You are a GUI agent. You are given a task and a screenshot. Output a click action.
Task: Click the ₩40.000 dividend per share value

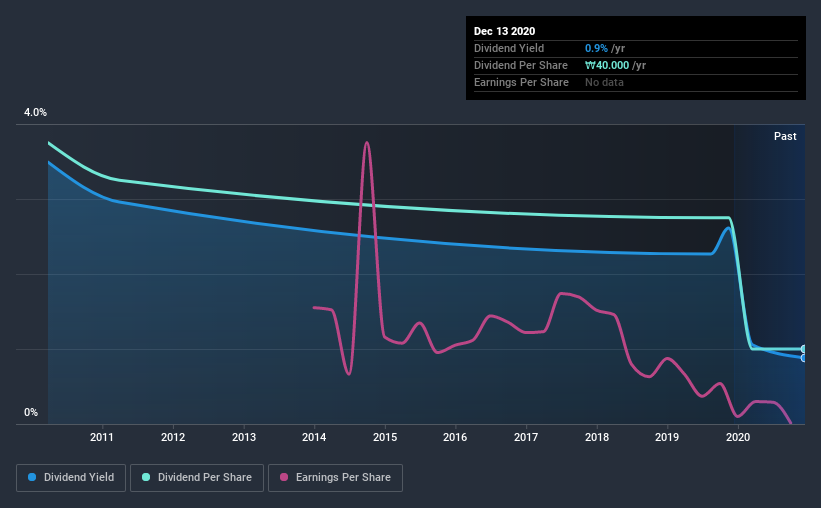click(x=607, y=65)
